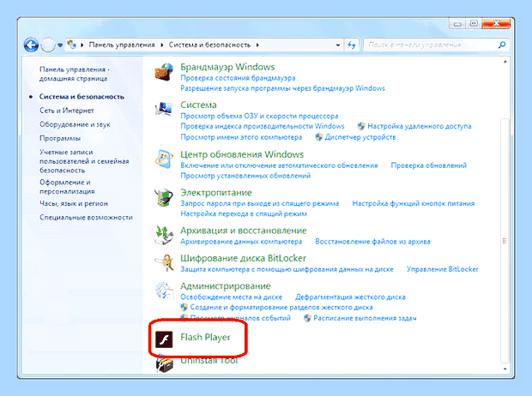
Task: Open Настройка удаленного доступа link
Action: (x=420, y=127)
